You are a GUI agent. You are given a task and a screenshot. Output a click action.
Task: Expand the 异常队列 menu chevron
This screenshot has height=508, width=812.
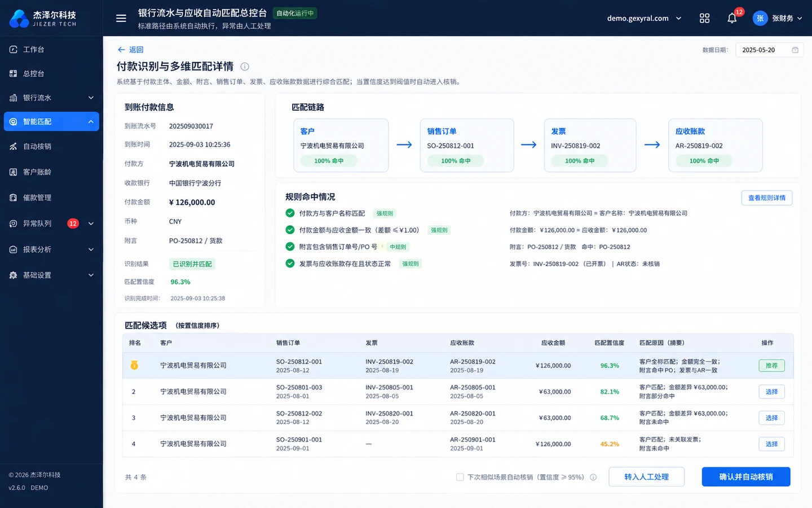91,224
